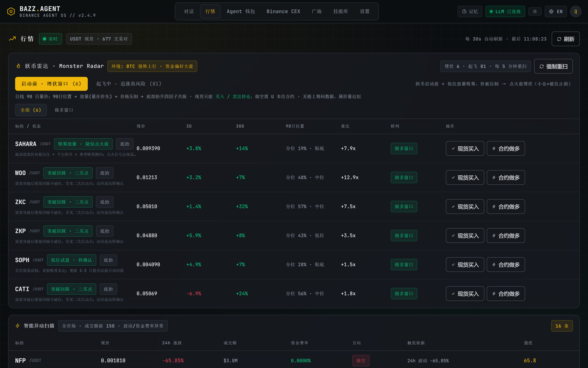This screenshot has height=368, width=588.
Task: Open the 记忆 memory button
Action: pyautogui.click(x=470, y=11)
